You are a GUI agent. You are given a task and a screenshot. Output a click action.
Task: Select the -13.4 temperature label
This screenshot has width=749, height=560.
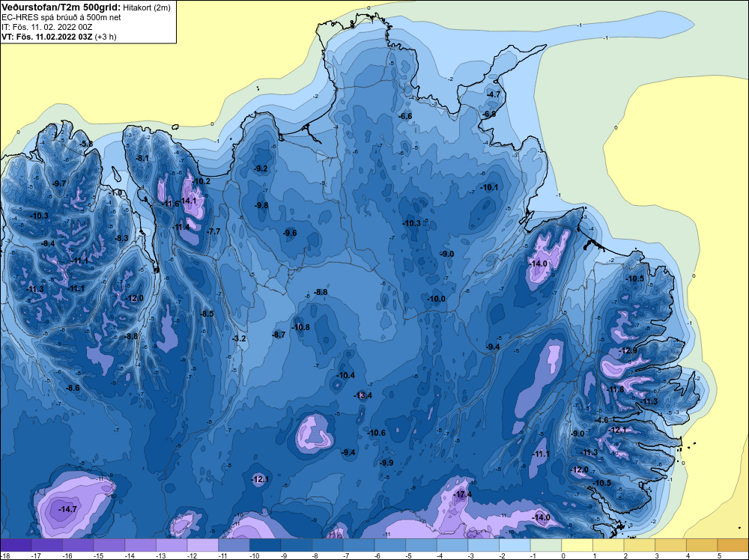click(363, 395)
